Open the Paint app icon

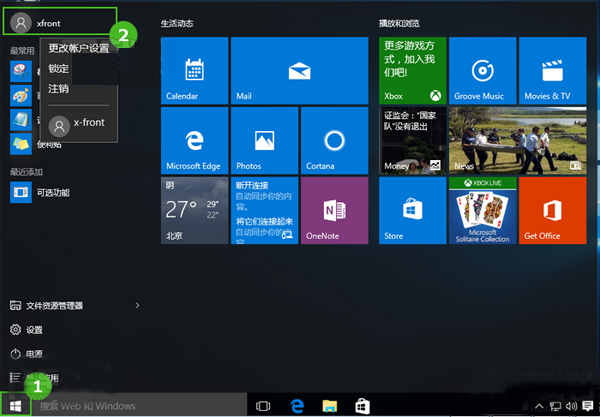point(21,95)
